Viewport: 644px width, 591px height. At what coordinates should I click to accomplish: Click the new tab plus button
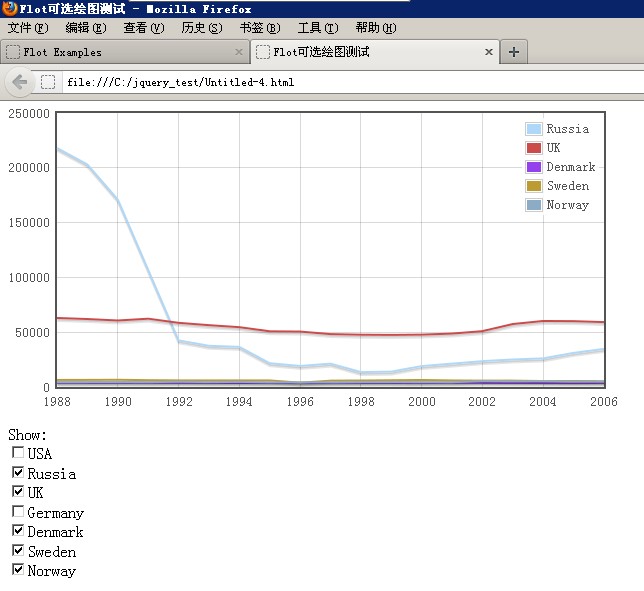[513, 52]
